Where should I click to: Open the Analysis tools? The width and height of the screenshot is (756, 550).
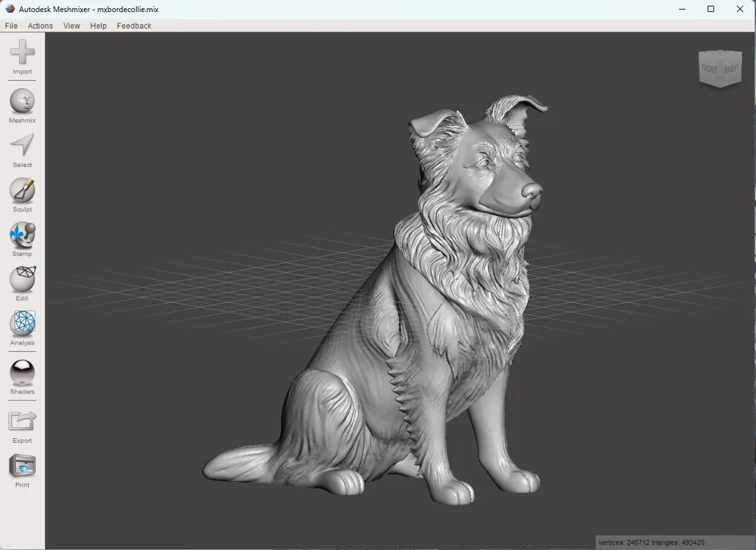22,329
